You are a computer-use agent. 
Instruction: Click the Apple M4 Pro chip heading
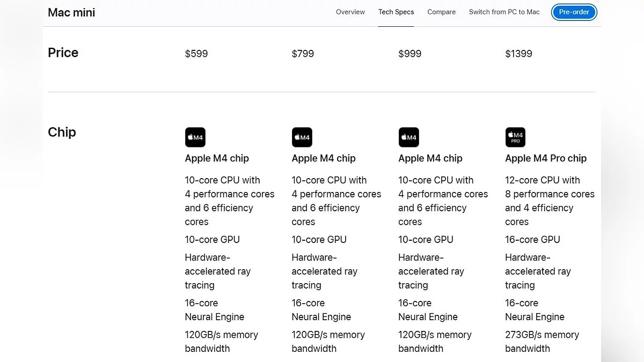(x=545, y=158)
